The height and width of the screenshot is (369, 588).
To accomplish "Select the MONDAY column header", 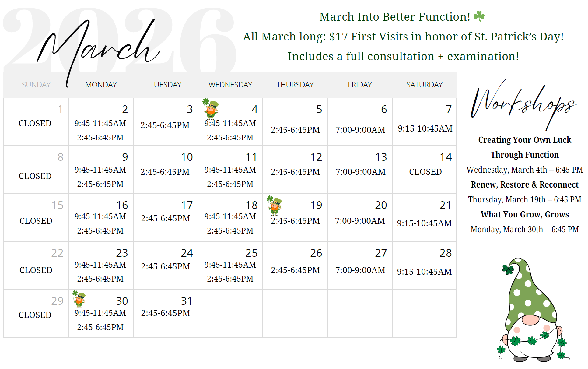I will [101, 85].
